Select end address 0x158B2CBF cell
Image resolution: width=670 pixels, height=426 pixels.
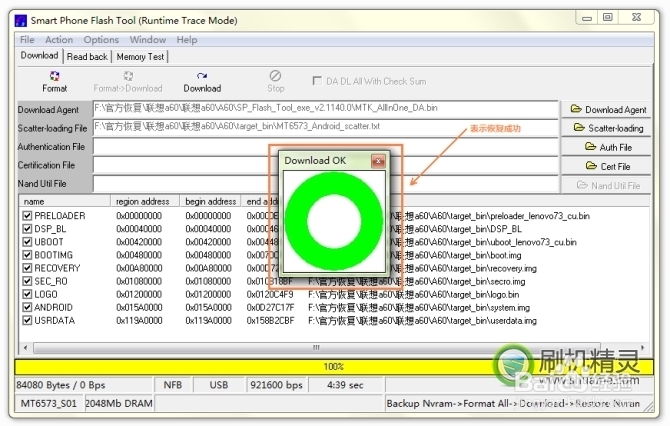[270, 320]
